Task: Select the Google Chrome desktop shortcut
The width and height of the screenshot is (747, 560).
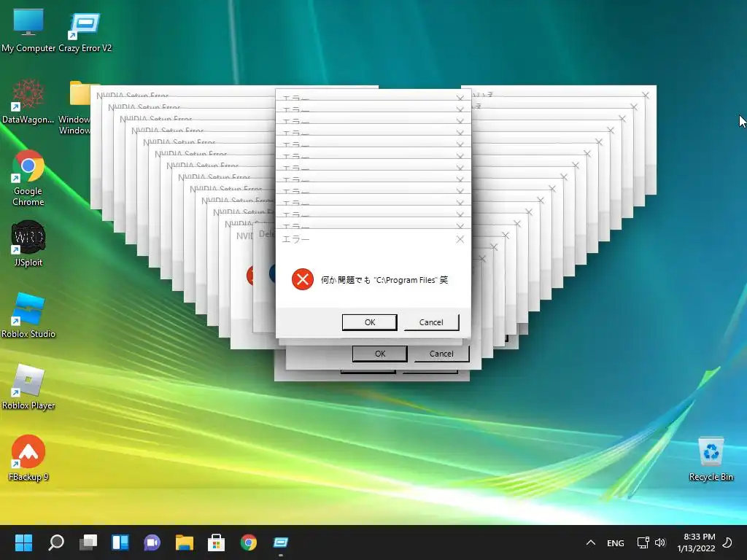Action: click(x=28, y=178)
